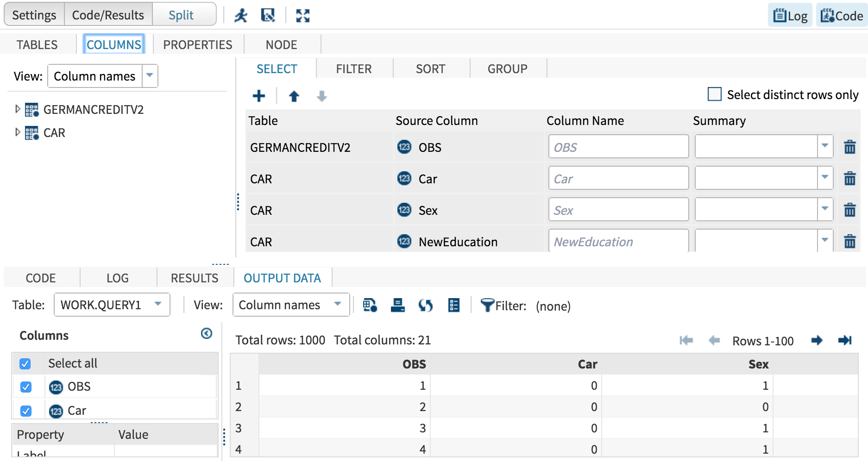868x462 pixels.
Task: Delete the Sex column from the selection
Action: click(849, 210)
